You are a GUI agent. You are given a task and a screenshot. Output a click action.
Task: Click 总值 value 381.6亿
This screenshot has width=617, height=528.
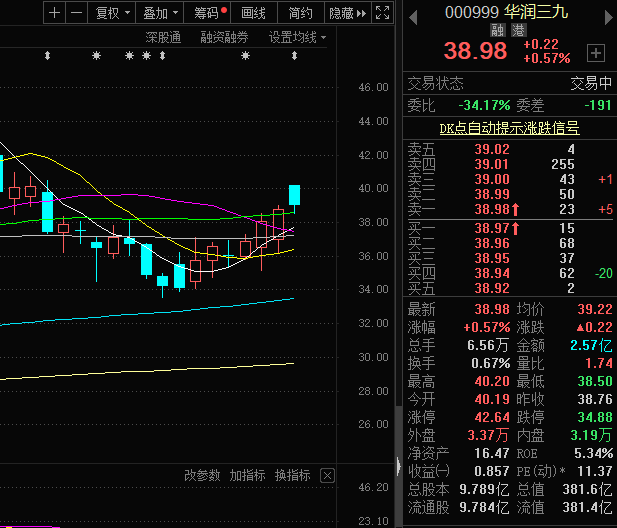pos(587,489)
